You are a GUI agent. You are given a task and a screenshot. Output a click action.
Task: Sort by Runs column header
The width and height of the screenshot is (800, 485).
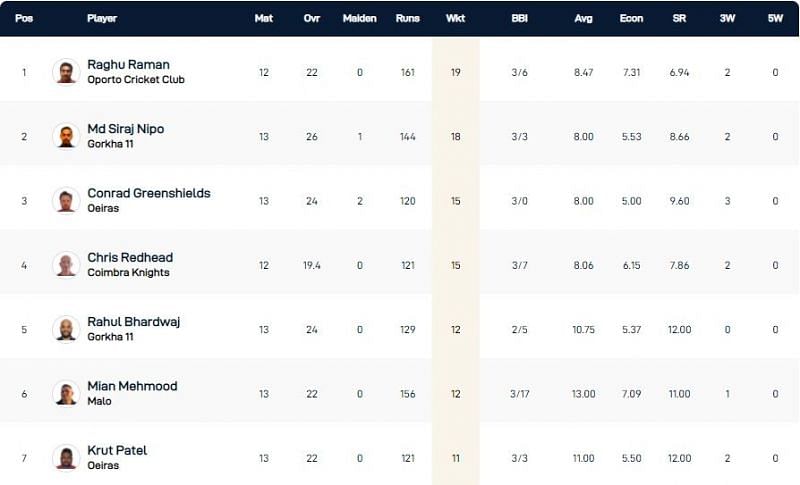pyautogui.click(x=406, y=18)
